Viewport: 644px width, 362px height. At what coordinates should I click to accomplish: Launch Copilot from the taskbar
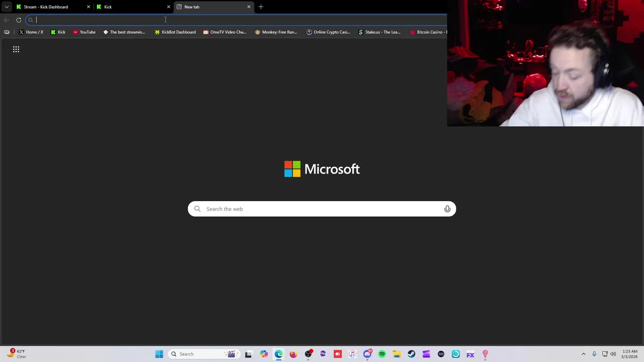click(x=264, y=354)
